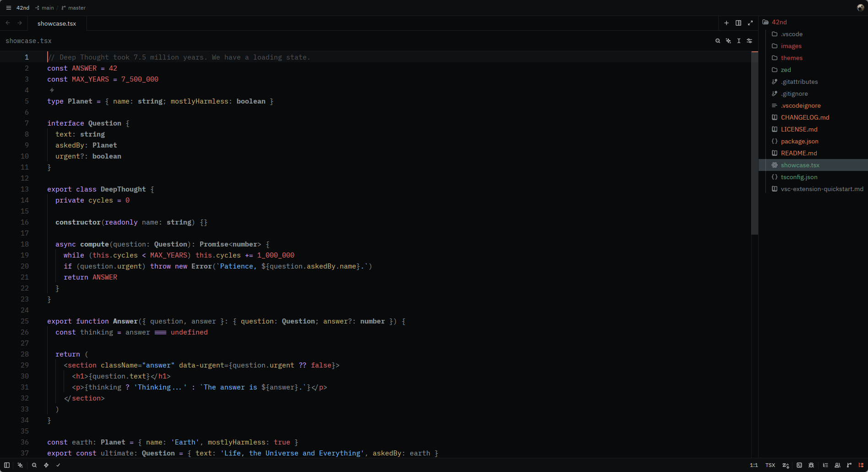The image size is (868, 472).
Task: Open the debugger bug icon
Action: tap(811, 465)
